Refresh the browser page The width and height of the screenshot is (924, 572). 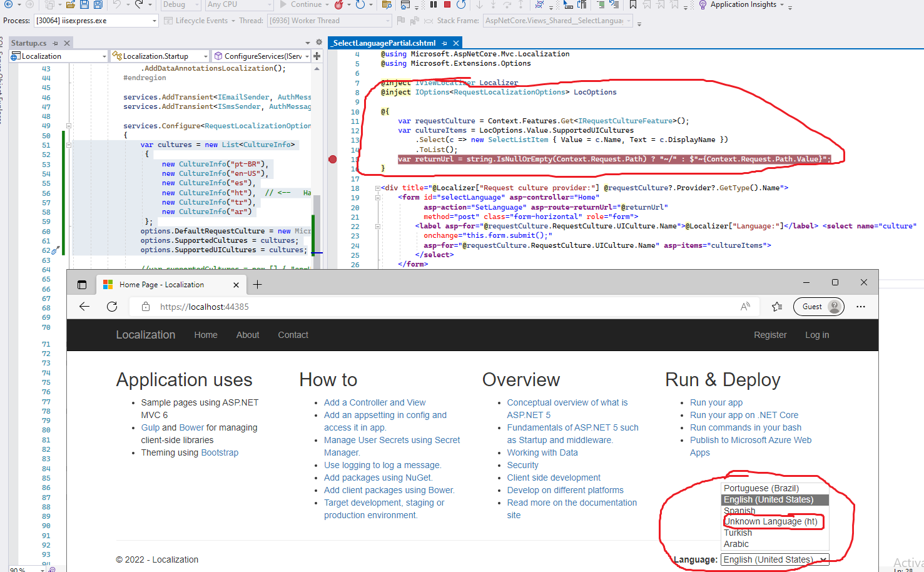pos(112,307)
